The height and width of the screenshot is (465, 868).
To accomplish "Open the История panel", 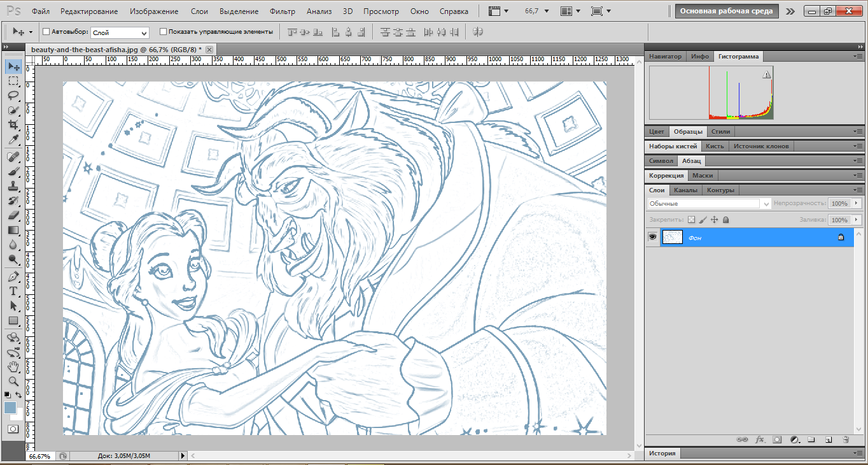I will click(662, 454).
